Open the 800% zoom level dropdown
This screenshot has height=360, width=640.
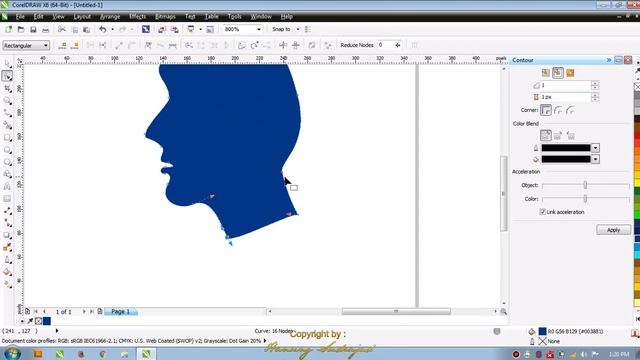point(259,29)
